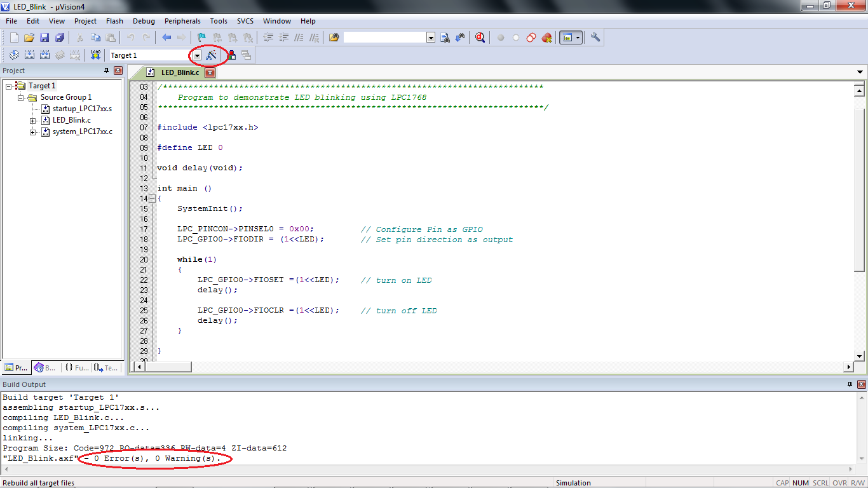This screenshot has height=488, width=868.
Task: Pin the Project panel with pushpin
Action: (107, 71)
